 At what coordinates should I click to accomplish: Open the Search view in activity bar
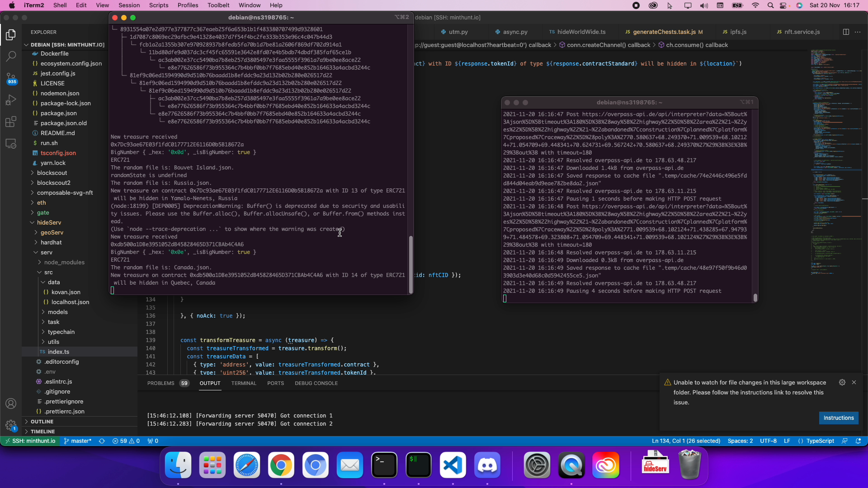tap(11, 56)
